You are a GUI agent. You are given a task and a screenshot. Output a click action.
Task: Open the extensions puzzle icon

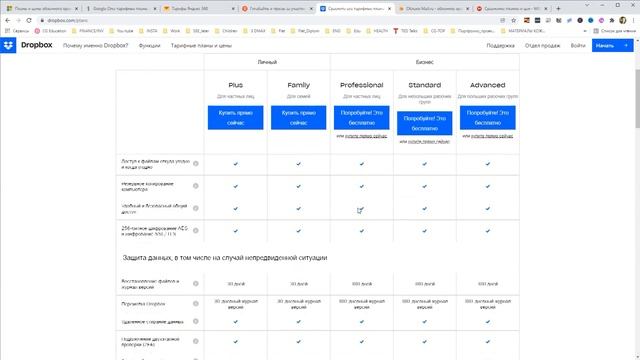(612, 20)
